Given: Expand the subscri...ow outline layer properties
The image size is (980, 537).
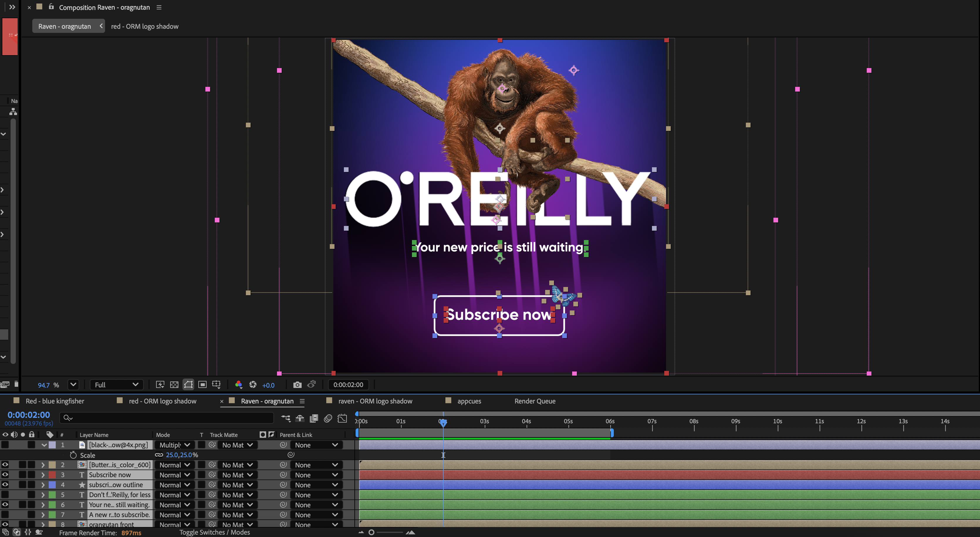Looking at the screenshot, I should (43, 485).
